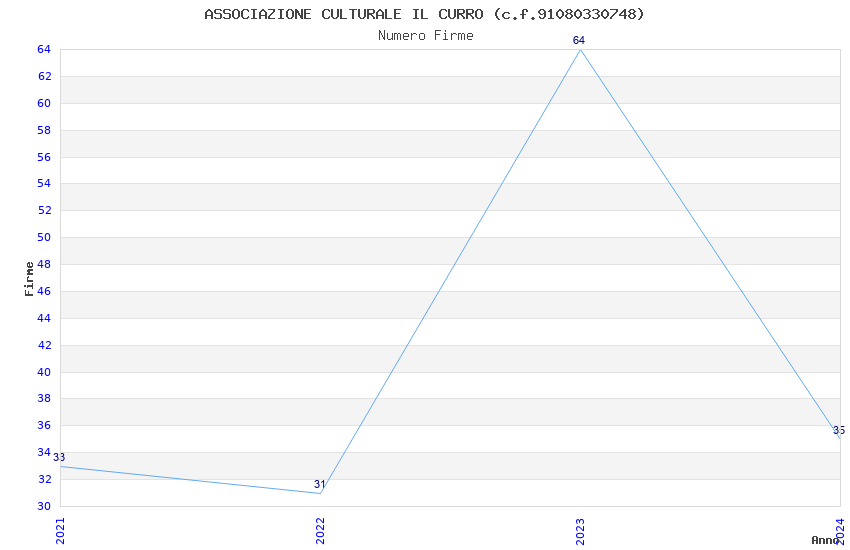Click the x-axis title Anno
Screen dimensions: 850x550
825,540
